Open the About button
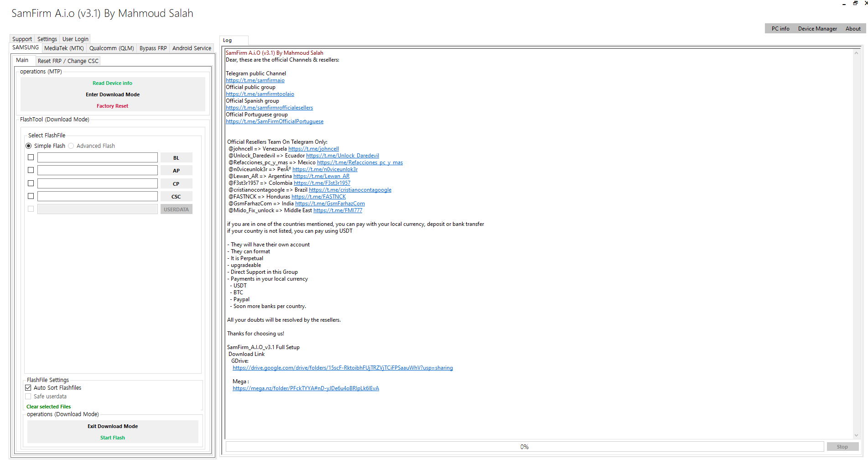Viewport: 868px width, 465px height. click(853, 29)
